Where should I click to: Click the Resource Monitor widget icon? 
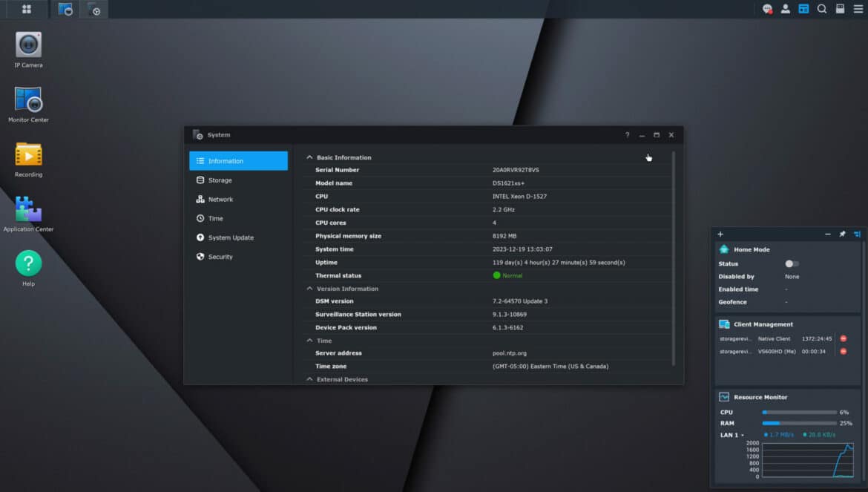tap(724, 397)
